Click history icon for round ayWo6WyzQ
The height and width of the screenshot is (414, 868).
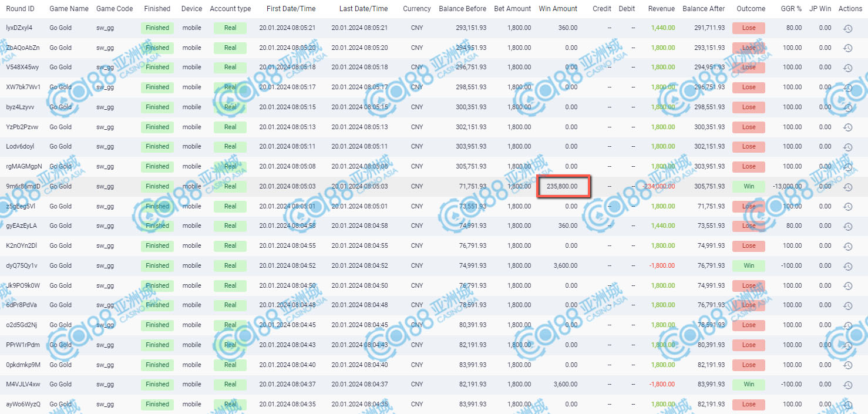(x=847, y=405)
